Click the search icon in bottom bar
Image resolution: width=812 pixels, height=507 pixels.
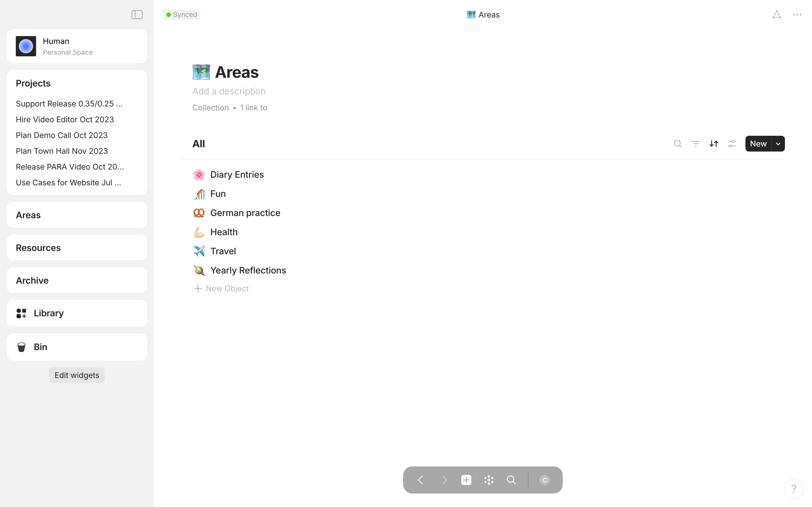pyautogui.click(x=511, y=480)
